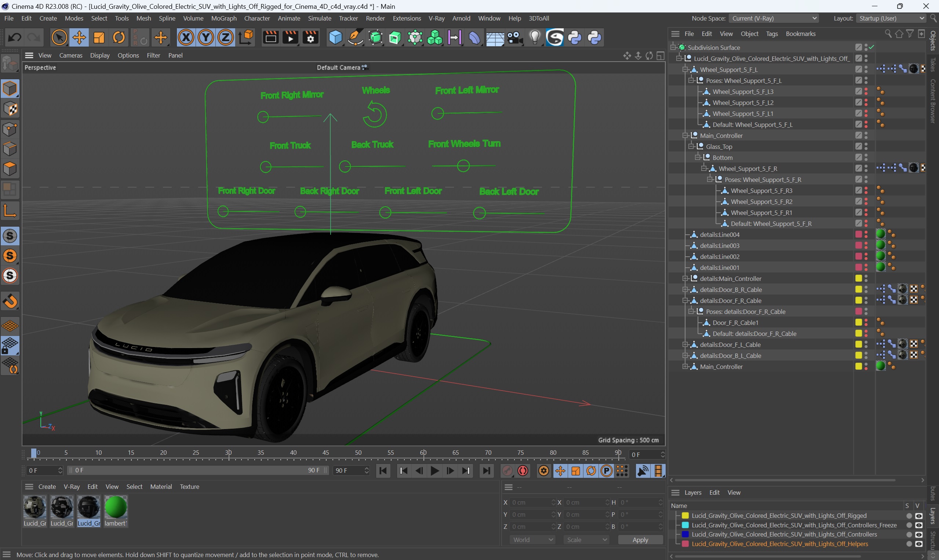
Task: Toggle Z-axis lock
Action: pos(226,38)
